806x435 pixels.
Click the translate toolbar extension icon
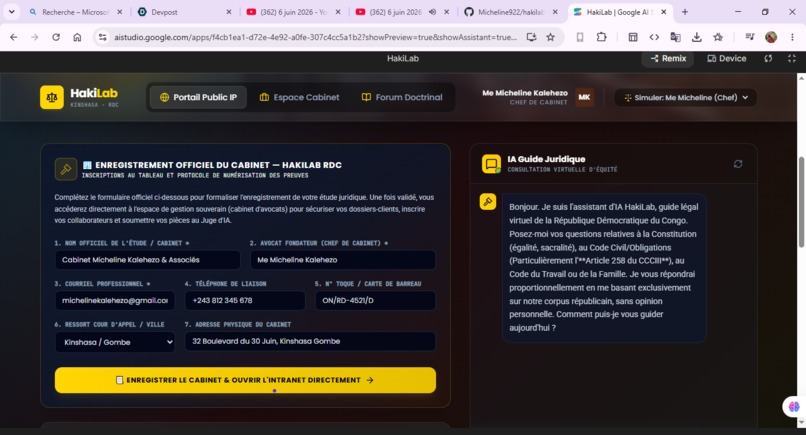pyautogui.click(x=675, y=37)
